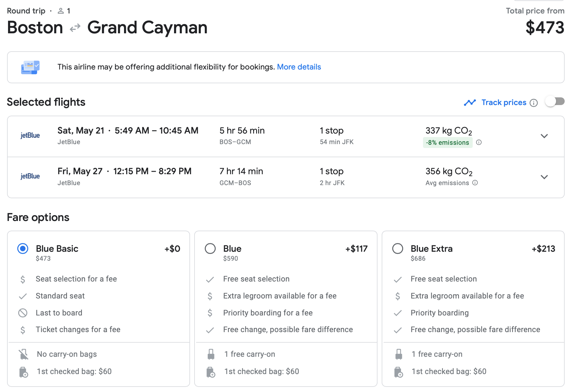
Task: Expand the Sat, May 21 flight details
Action: 544,136
